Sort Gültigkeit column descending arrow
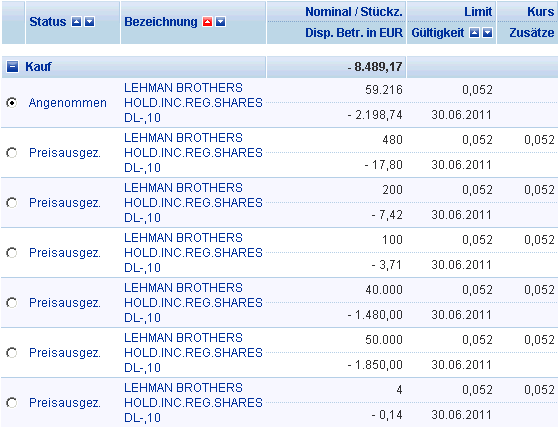Image resolution: width=558 pixels, height=427 pixels. click(488, 33)
